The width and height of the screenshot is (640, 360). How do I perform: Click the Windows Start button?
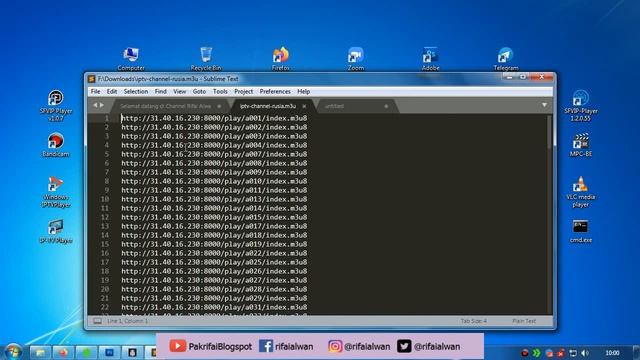(13, 352)
